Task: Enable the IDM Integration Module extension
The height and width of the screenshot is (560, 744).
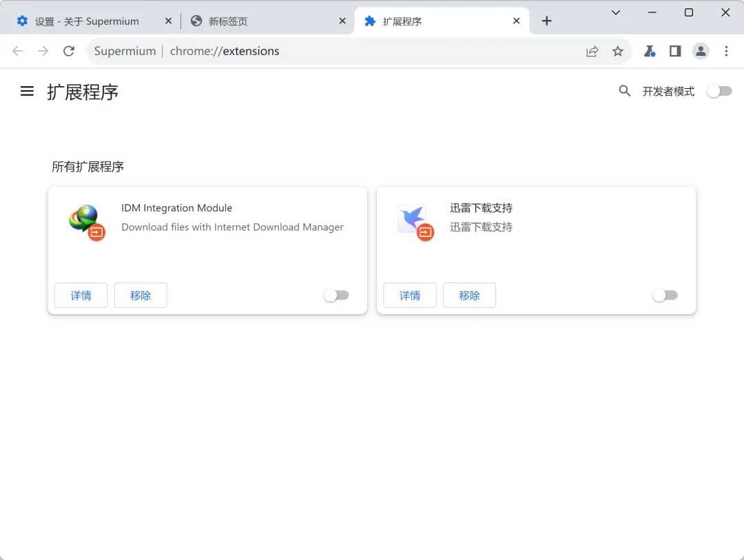Action: pos(336,295)
